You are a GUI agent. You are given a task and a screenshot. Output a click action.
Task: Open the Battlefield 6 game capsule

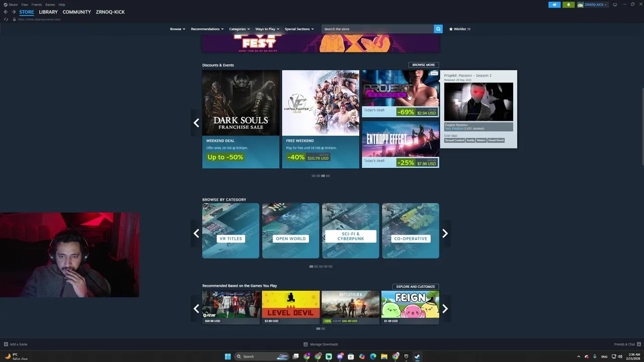click(350, 307)
